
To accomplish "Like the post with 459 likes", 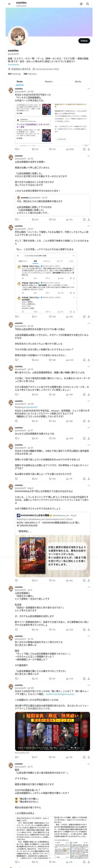I will (52, 316).
